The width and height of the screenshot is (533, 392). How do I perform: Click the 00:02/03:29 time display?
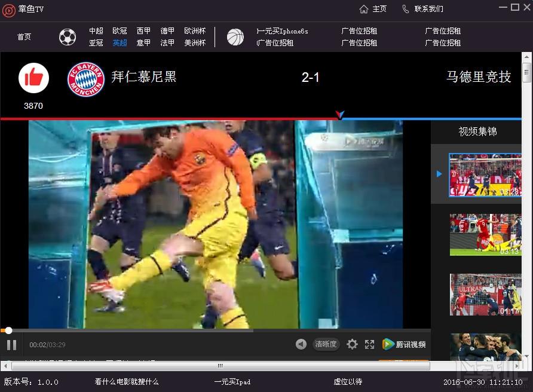[48, 345]
